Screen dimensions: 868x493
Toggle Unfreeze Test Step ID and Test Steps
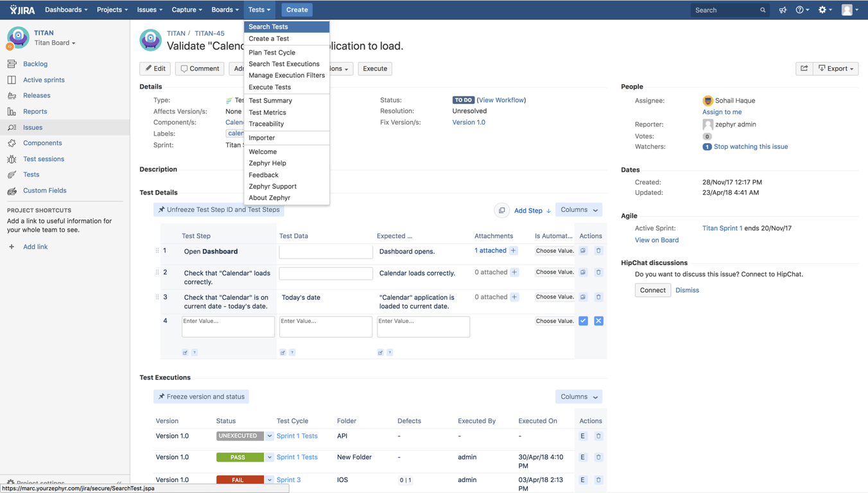[x=220, y=210]
